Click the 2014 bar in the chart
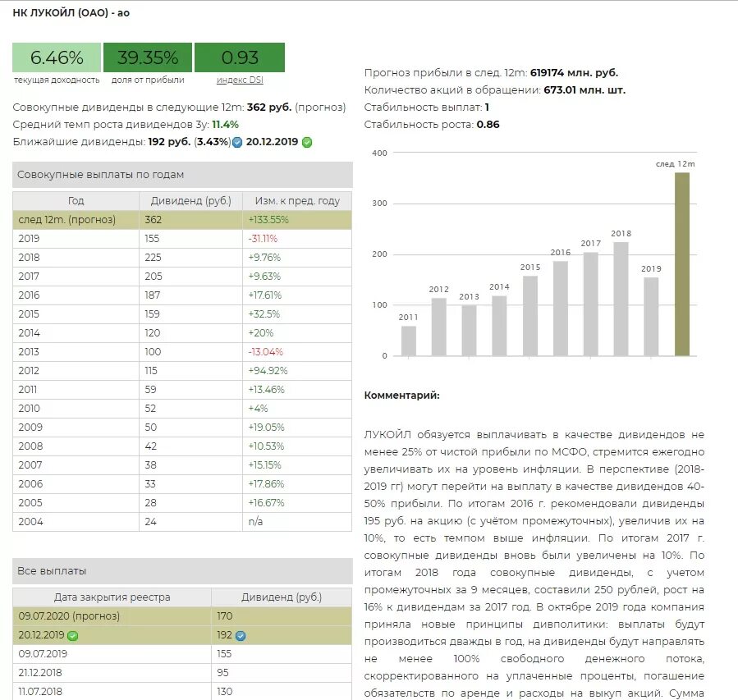This screenshot has height=700, width=738. tap(499, 326)
